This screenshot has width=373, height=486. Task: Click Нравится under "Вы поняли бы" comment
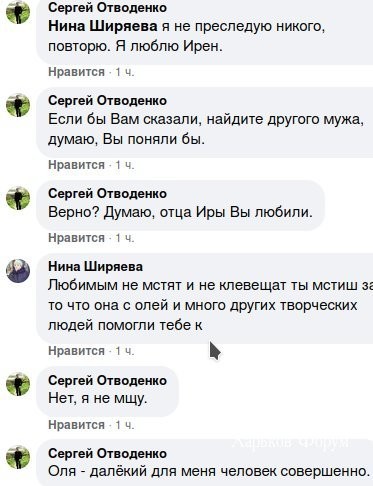(77, 165)
